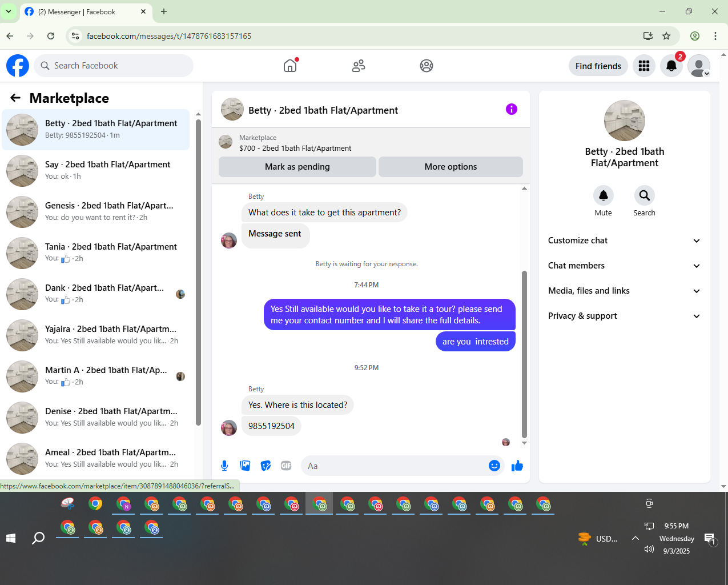Open conversation information purple icon
This screenshot has width=728, height=585.
click(512, 109)
